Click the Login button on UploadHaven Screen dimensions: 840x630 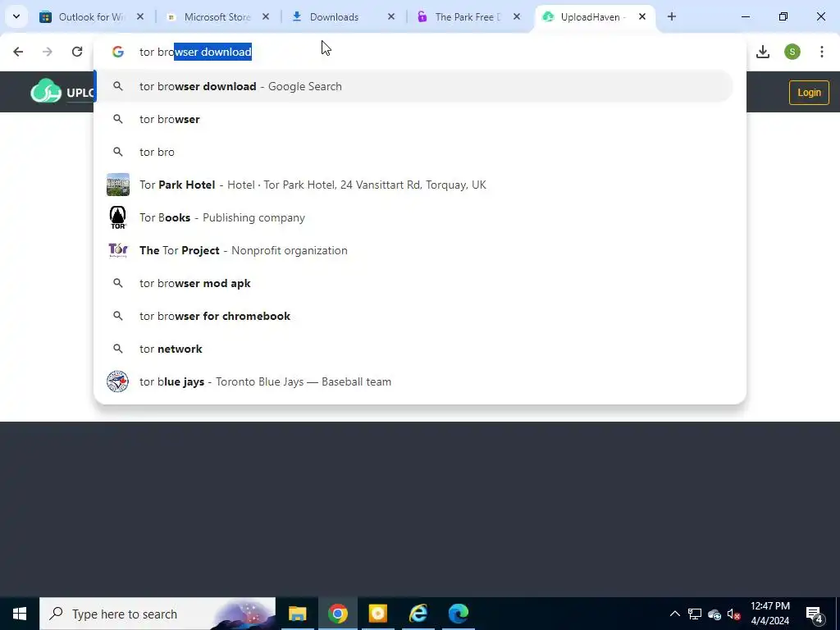[x=809, y=92]
